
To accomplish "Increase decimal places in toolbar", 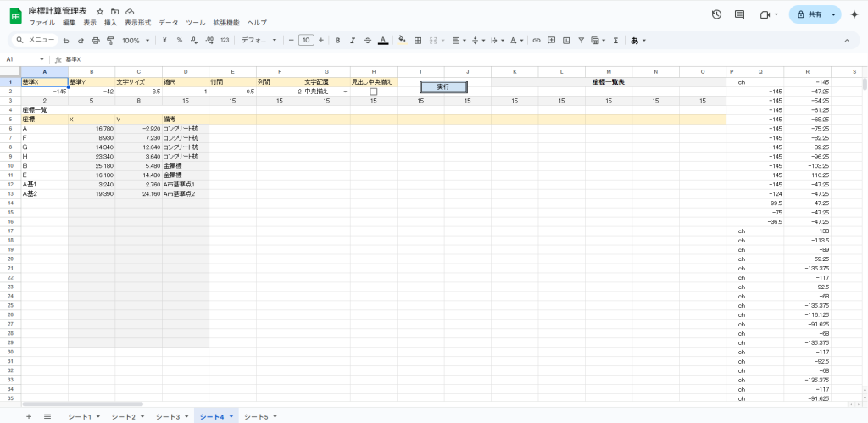I will pyautogui.click(x=209, y=41).
